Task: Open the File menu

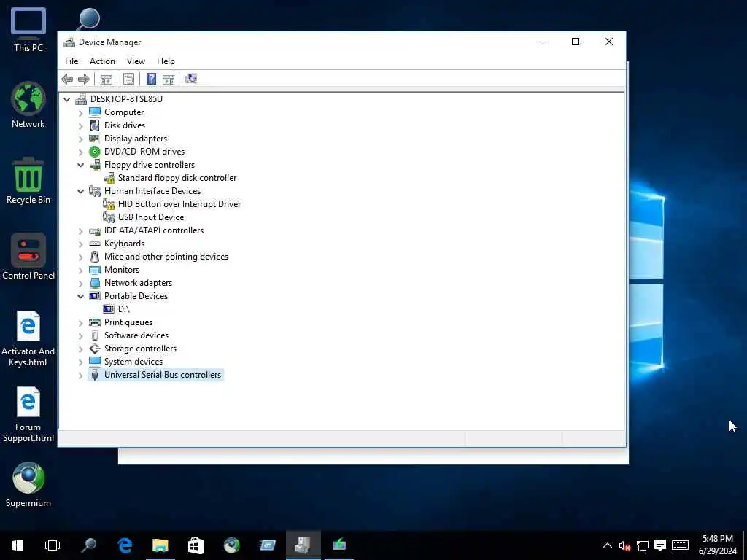Action: 71,61
